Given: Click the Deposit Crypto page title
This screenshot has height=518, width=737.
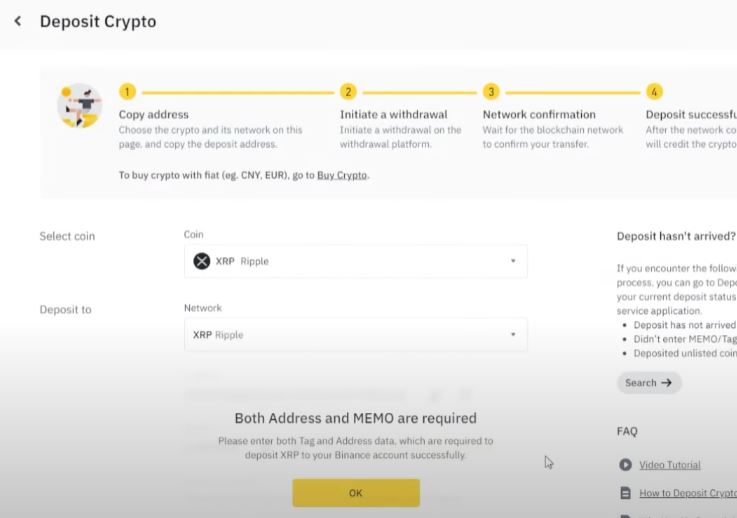Looking at the screenshot, I should point(98,21).
